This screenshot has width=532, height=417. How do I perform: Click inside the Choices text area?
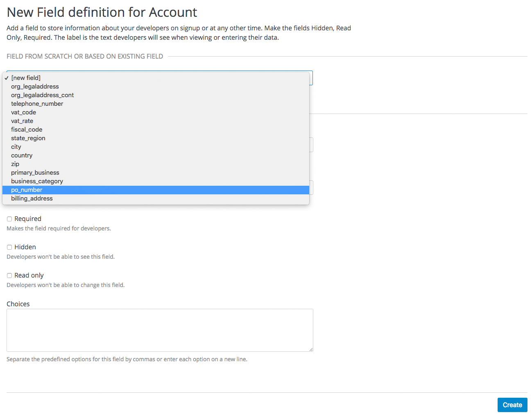click(159, 329)
